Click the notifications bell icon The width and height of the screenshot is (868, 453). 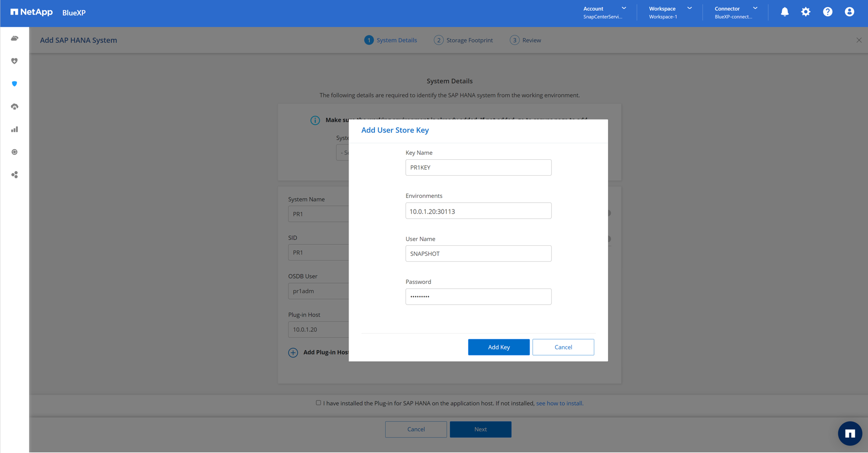[x=785, y=12]
